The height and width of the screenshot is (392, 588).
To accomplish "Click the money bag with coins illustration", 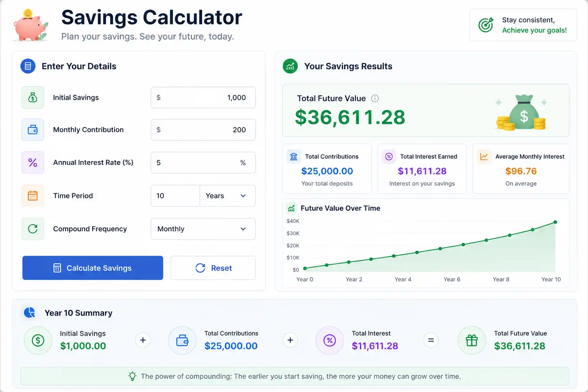I will click(x=521, y=112).
